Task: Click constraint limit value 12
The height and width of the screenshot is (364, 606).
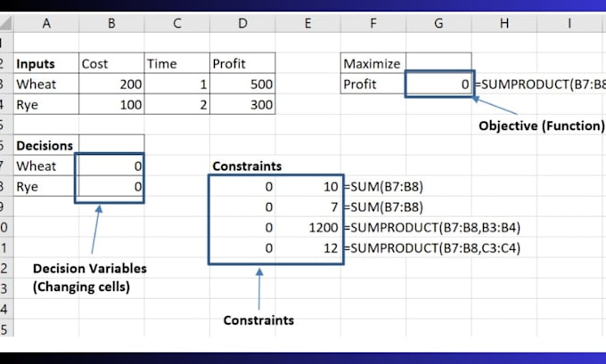Action: coord(307,247)
